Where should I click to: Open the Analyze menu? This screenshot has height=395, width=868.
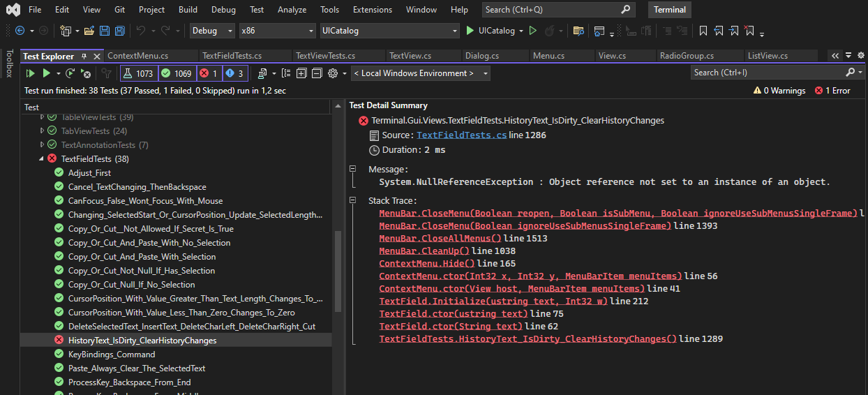[292, 10]
